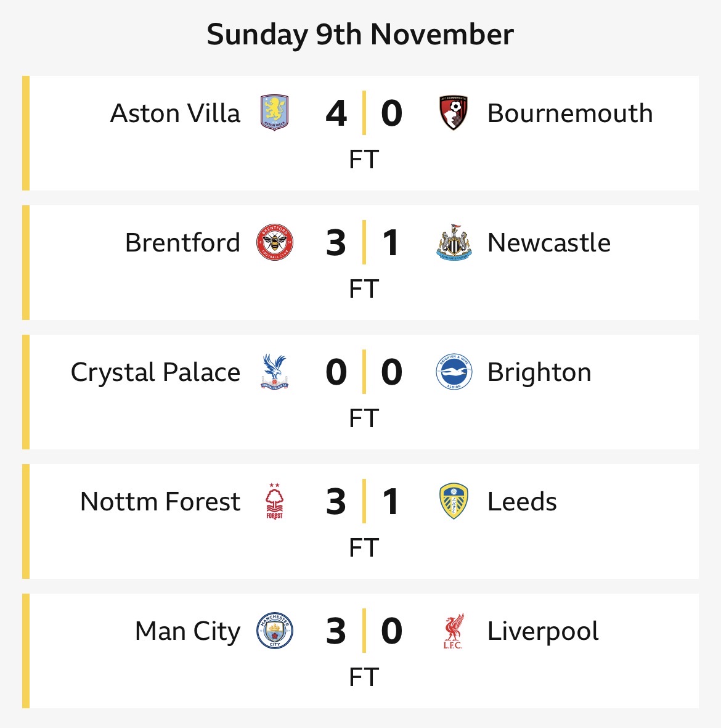Open the Bournemouth team name
This screenshot has width=721, height=728.
pos(570,113)
